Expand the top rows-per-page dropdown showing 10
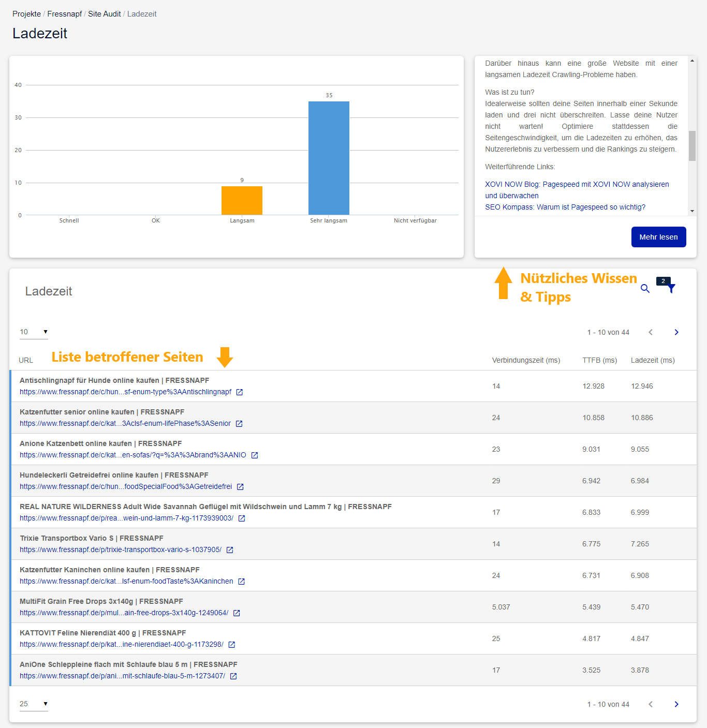Viewport: 707px width, 728px height. 34,332
